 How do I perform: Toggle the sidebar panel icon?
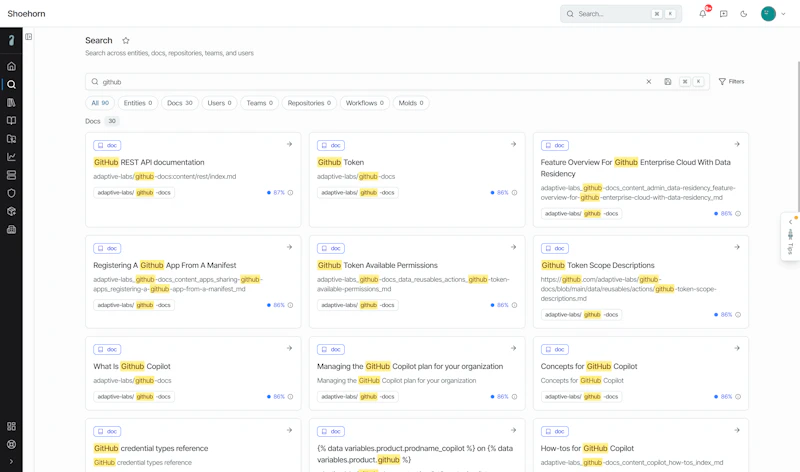point(29,37)
